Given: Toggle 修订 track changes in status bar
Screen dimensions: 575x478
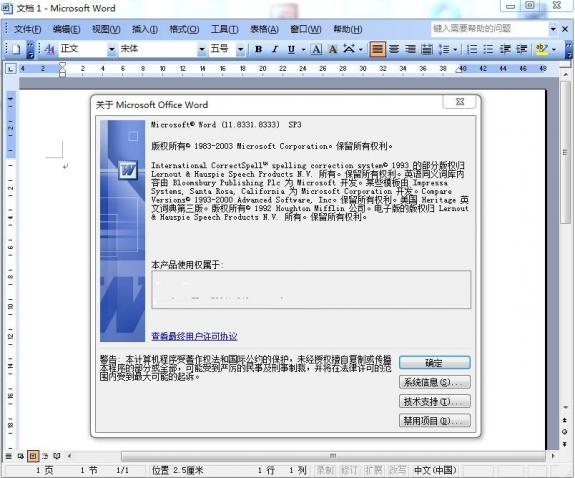Looking at the screenshot, I should (x=349, y=470).
